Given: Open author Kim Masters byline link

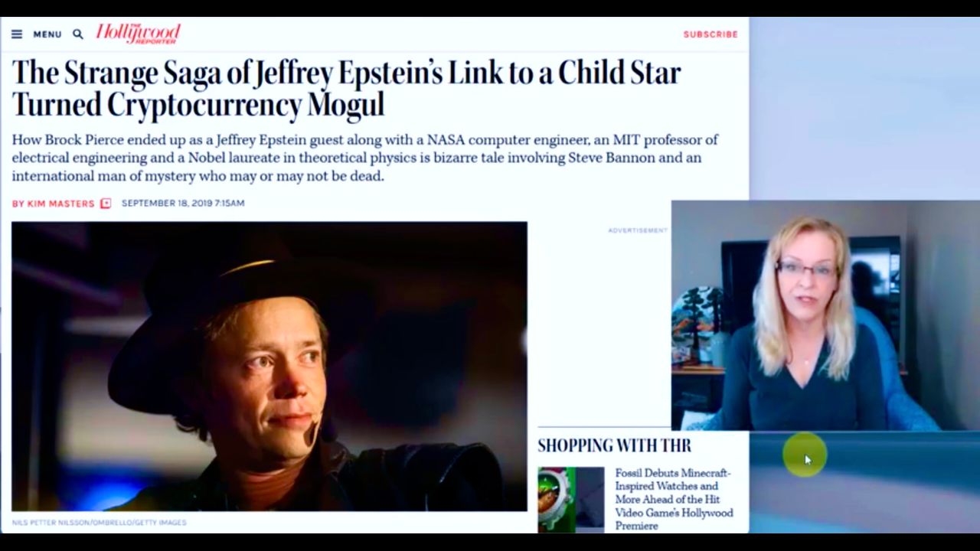Looking at the screenshot, I should tap(53, 204).
